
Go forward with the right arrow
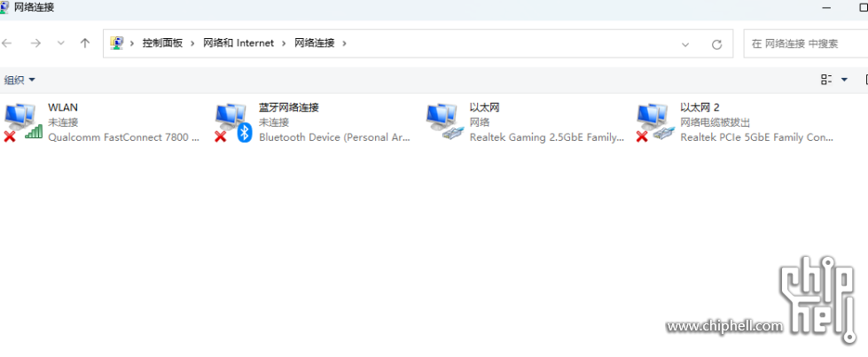coord(35,43)
